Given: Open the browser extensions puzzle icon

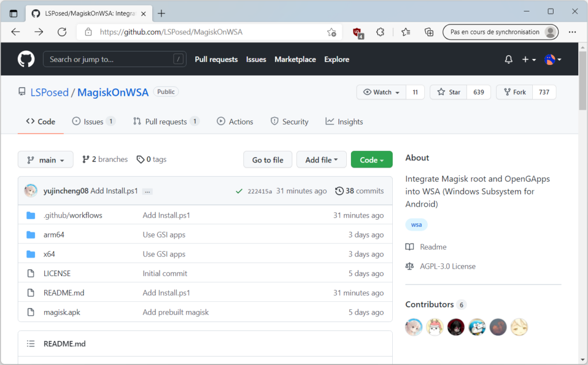Looking at the screenshot, I should click(x=380, y=32).
